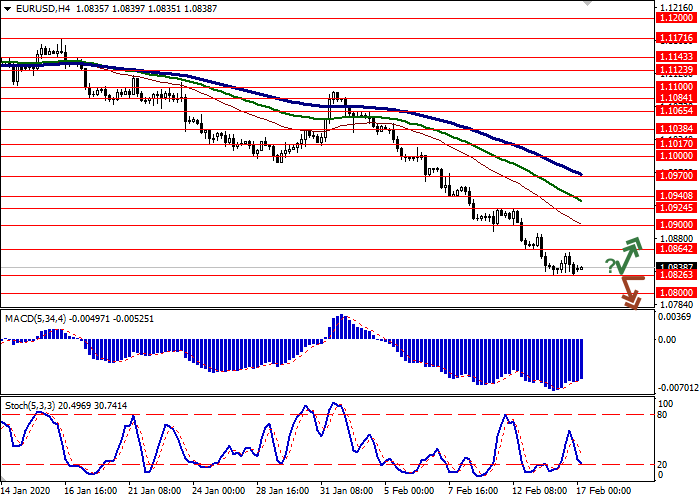Click the 1.08000 price level label
This screenshot has height=500, width=700.
point(677,293)
